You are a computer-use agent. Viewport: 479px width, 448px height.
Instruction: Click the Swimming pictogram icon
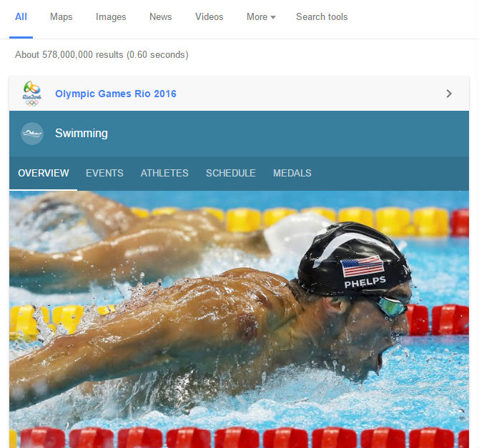tap(32, 134)
